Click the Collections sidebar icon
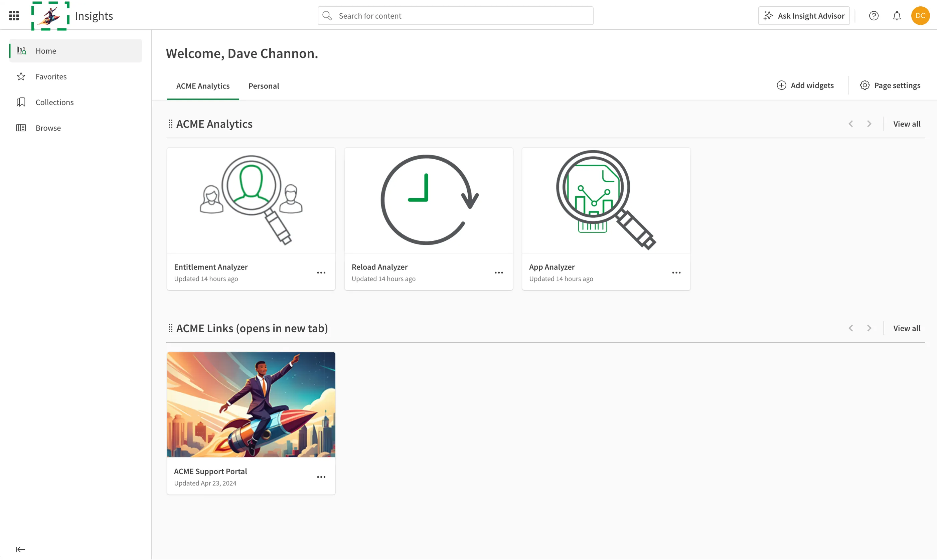Image resolution: width=937 pixels, height=560 pixels. (21, 102)
